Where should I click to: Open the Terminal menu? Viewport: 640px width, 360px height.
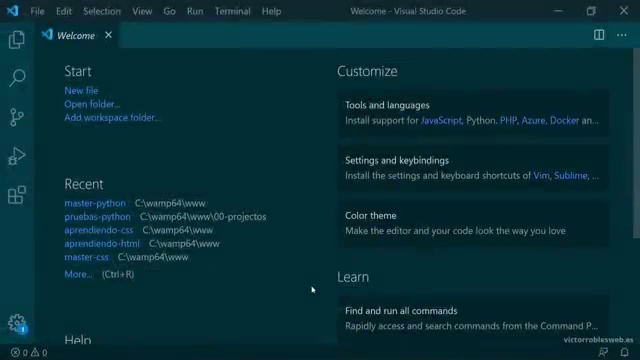click(233, 11)
